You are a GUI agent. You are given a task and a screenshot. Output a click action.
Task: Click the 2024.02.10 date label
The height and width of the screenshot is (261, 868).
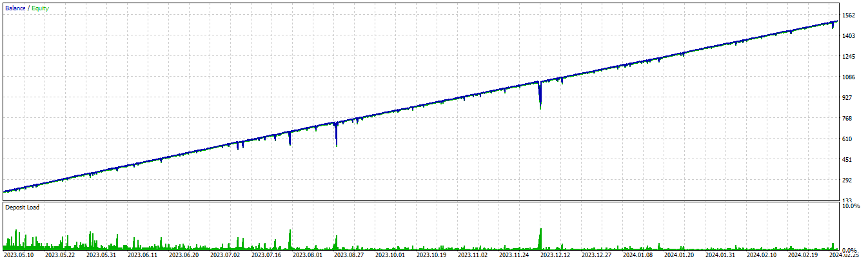pyautogui.click(x=762, y=256)
